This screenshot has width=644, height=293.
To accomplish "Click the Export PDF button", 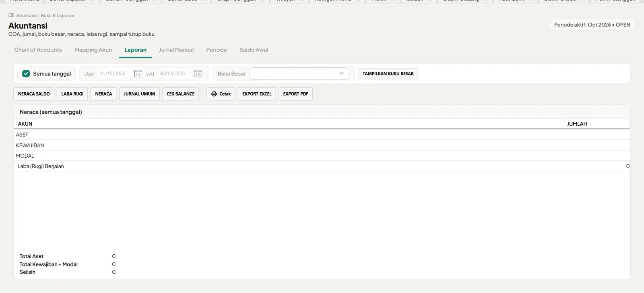I will (295, 94).
